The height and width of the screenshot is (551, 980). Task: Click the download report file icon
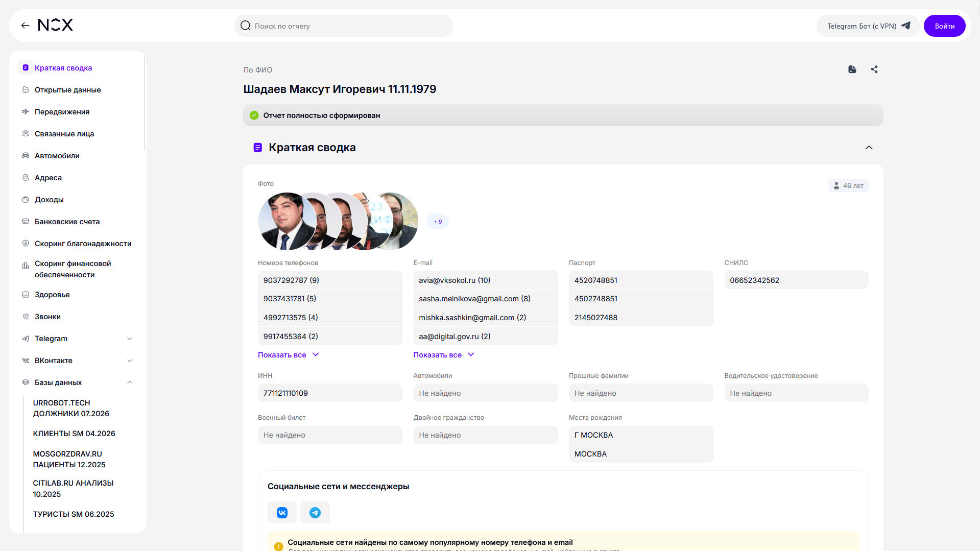coord(852,69)
